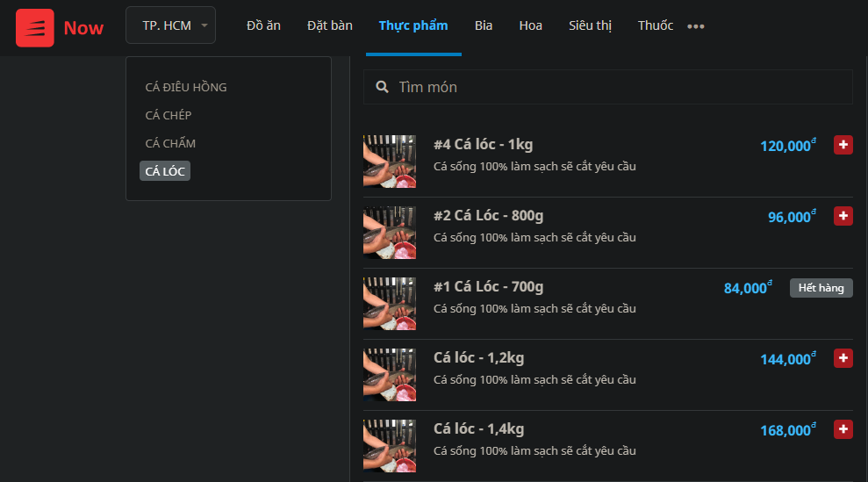The image size is (868, 482).
Task: Add #2 Cá Lóc - 800g with plus icon
Action: point(843,215)
